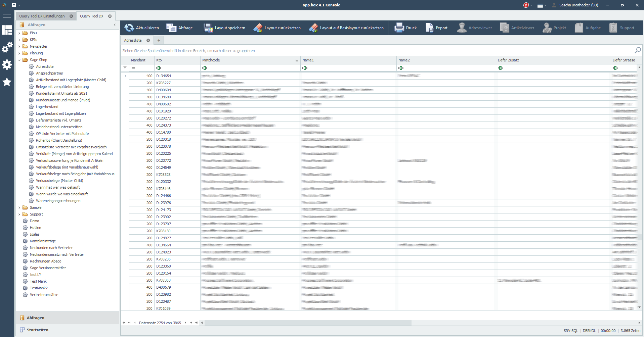Click Layout speichern
Viewport: 644px width, 337px height.
pyautogui.click(x=224, y=28)
